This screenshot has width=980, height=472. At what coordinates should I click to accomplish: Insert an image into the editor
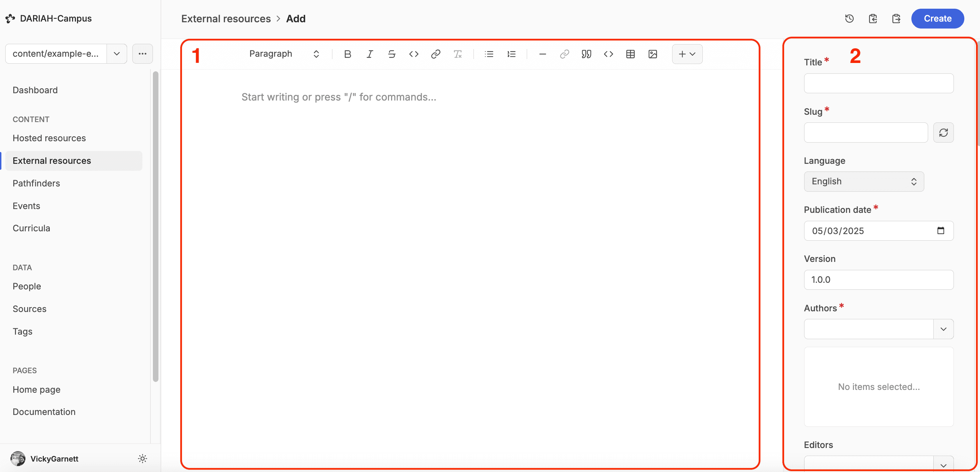click(x=652, y=54)
